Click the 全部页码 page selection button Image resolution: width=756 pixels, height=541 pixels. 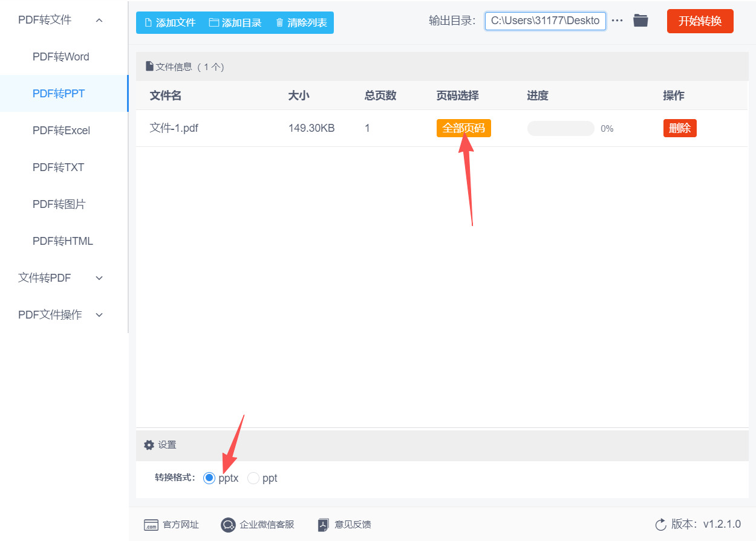click(464, 128)
